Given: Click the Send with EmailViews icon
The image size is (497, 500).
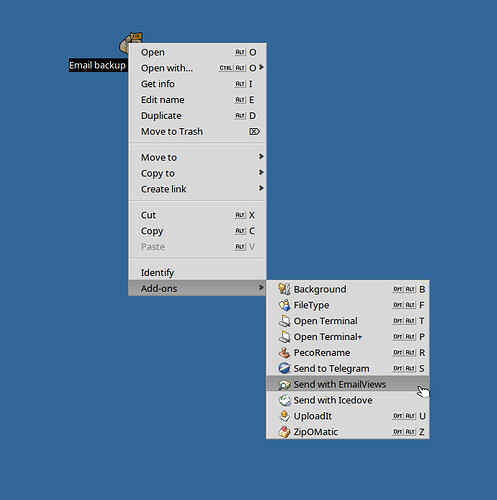Looking at the screenshot, I should (x=284, y=384).
